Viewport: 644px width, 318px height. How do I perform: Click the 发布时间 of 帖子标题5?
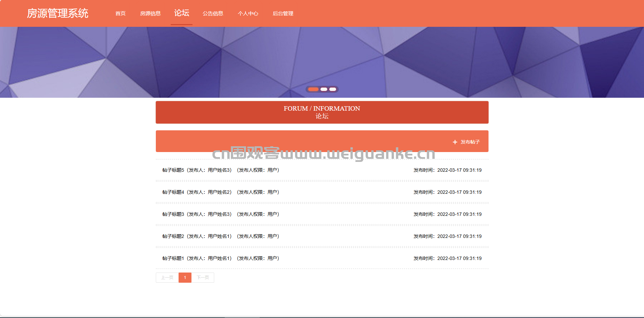click(447, 170)
